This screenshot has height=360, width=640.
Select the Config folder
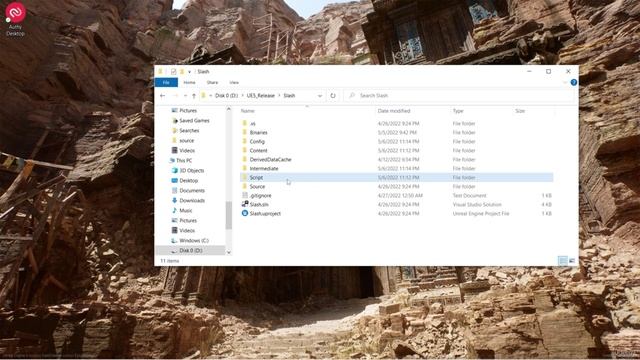[x=257, y=142]
